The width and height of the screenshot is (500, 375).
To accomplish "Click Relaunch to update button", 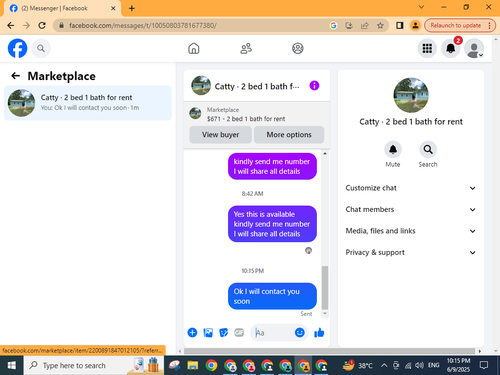I will 455,25.
